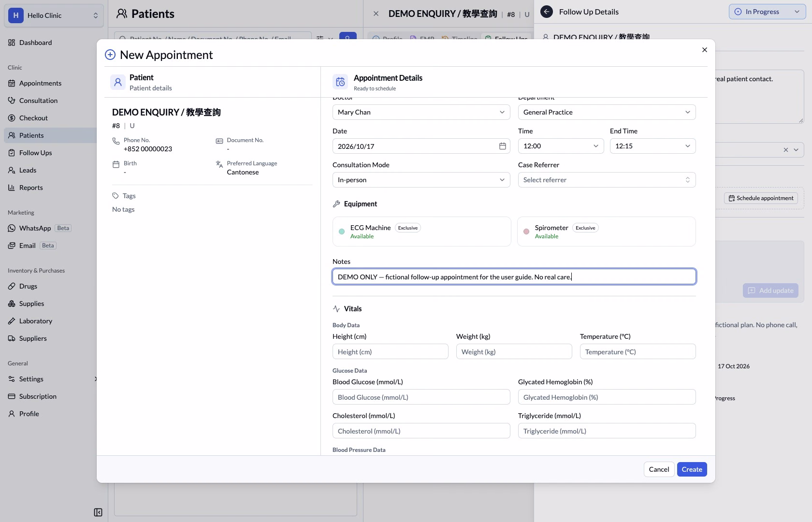Click the Email envelope icon
Screen dimensions: 812x522
coord(12,246)
